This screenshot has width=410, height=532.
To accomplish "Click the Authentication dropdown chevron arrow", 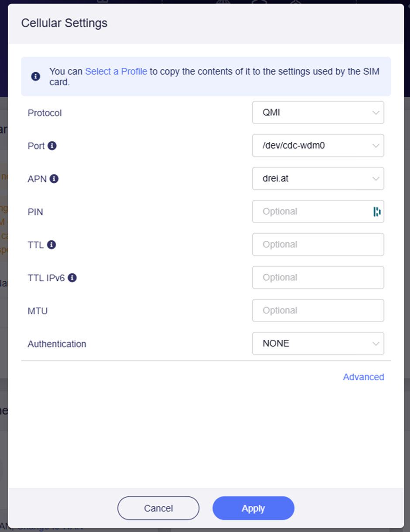I will 376,344.
